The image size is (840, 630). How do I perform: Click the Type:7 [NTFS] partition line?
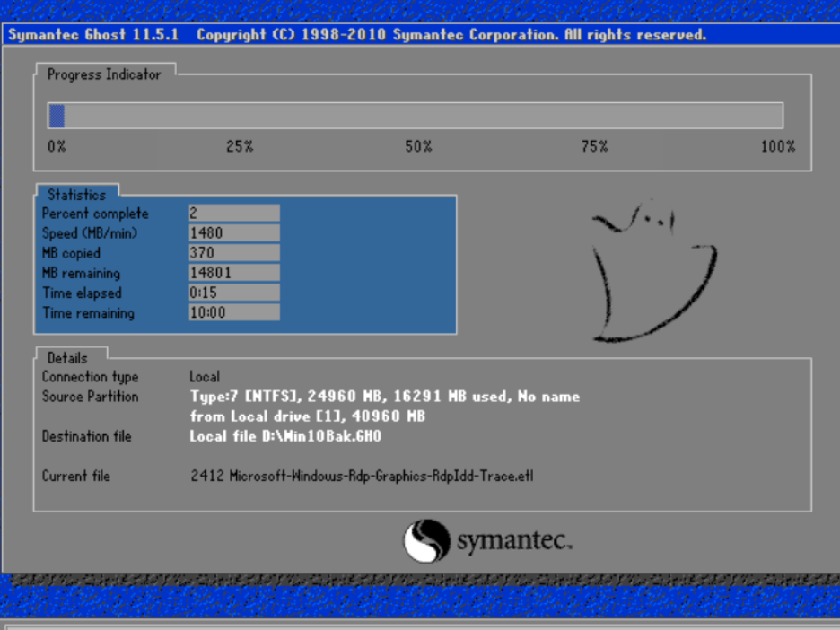[385, 397]
